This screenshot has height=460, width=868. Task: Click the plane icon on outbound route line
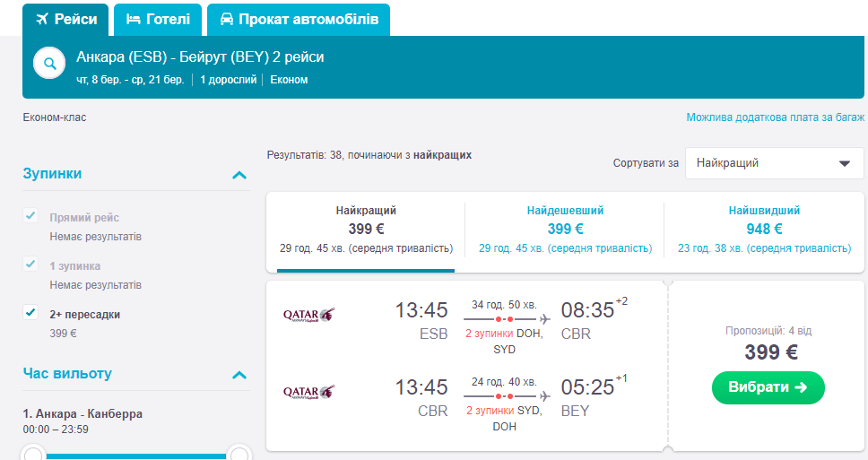(544, 318)
